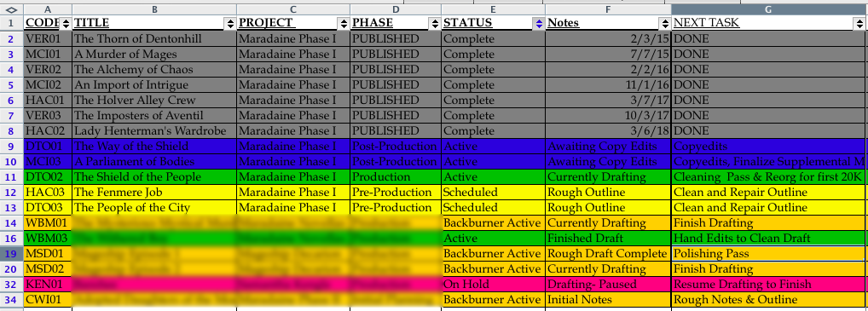868x311 pixels.
Task: Click the 'NEXT TASK' header cell text
Action: click(x=707, y=23)
